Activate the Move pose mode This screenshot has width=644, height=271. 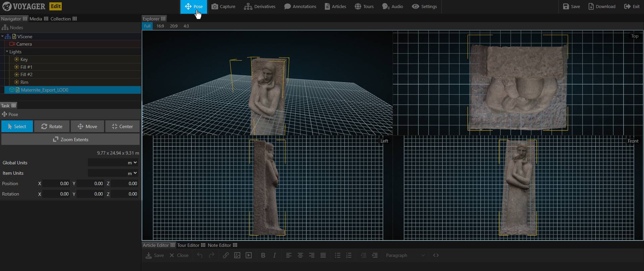[87, 126]
